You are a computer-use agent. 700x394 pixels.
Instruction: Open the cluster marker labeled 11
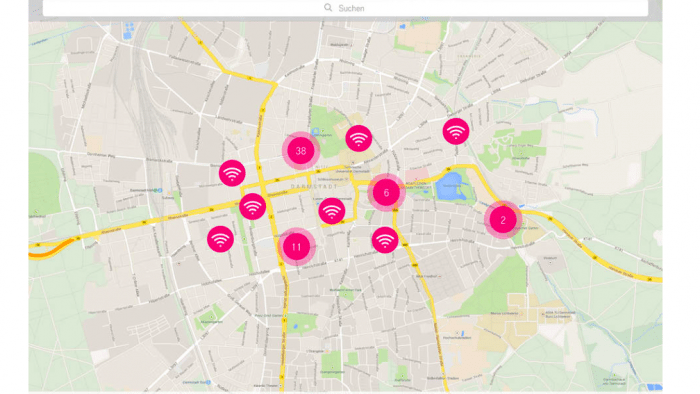tap(296, 247)
